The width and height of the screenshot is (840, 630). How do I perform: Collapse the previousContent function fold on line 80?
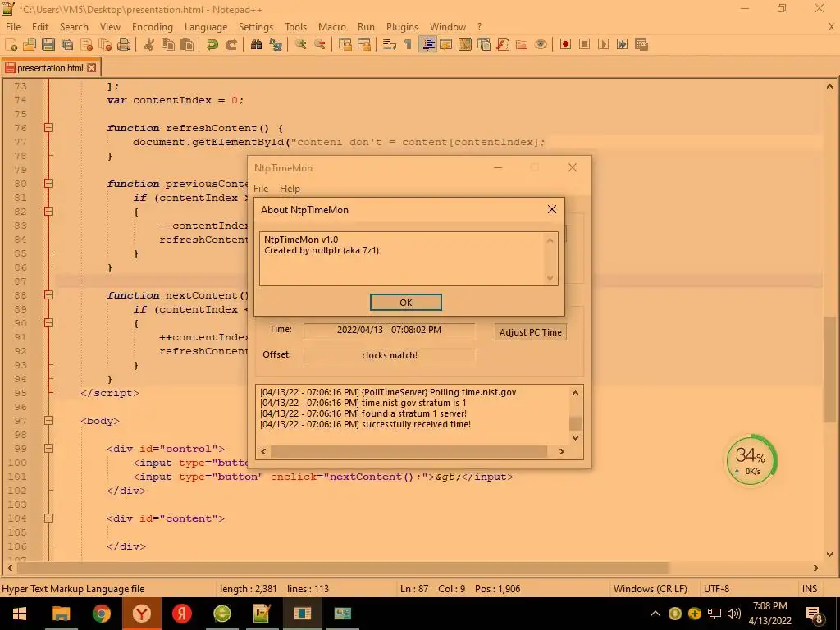tap(48, 183)
